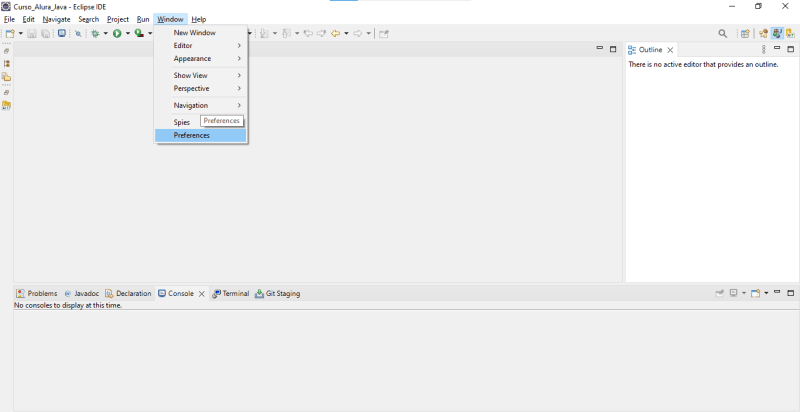The height and width of the screenshot is (412, 800).
Task: Open the Next Annotation dropdown arrow
Action: [x=275, y=34]
